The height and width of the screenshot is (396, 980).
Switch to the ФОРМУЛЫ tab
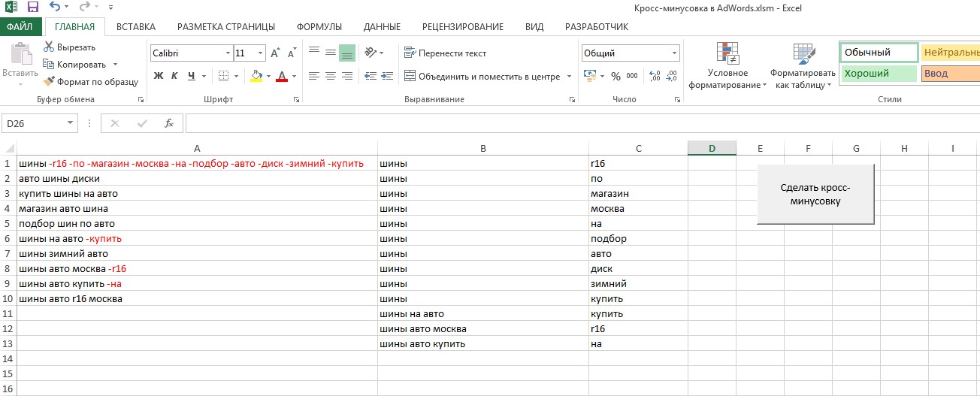click(x=319, y=26)
